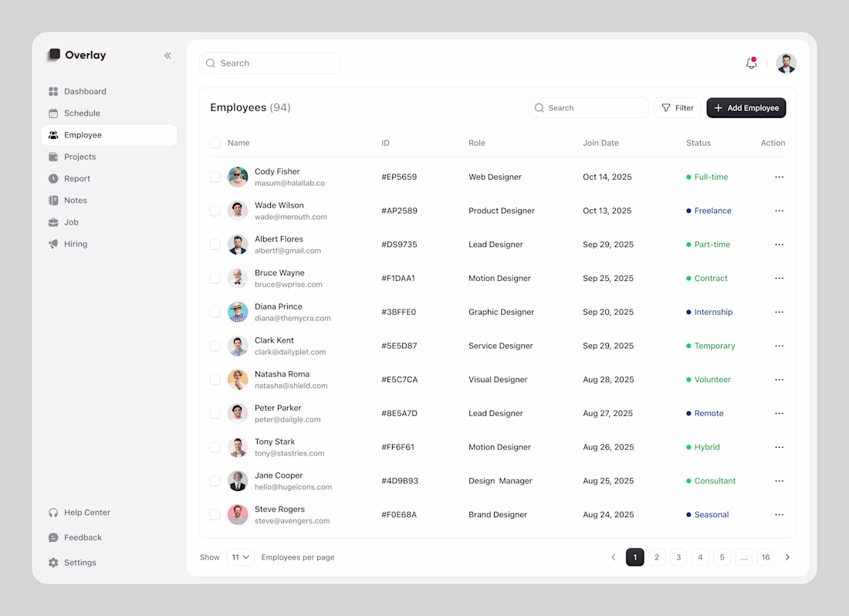Viewport: 849px width, 616px height.
Task: Click the Overlay logo icon
Action: (x=53, y=55)
